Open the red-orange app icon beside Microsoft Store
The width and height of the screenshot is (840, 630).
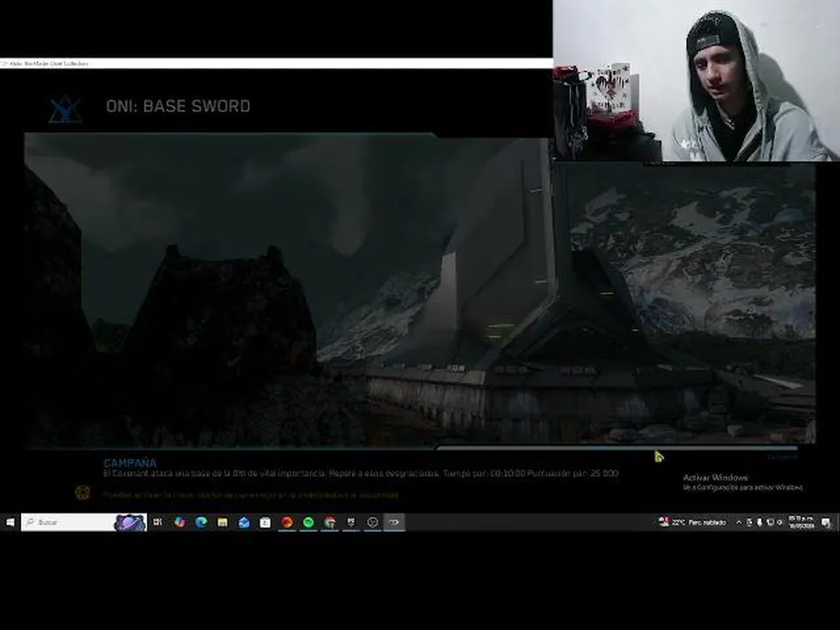tap(287, 522)
